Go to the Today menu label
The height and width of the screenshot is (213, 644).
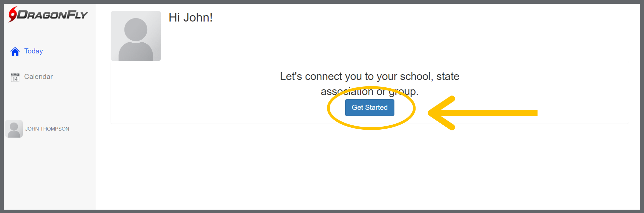click(x=34, y=51)
